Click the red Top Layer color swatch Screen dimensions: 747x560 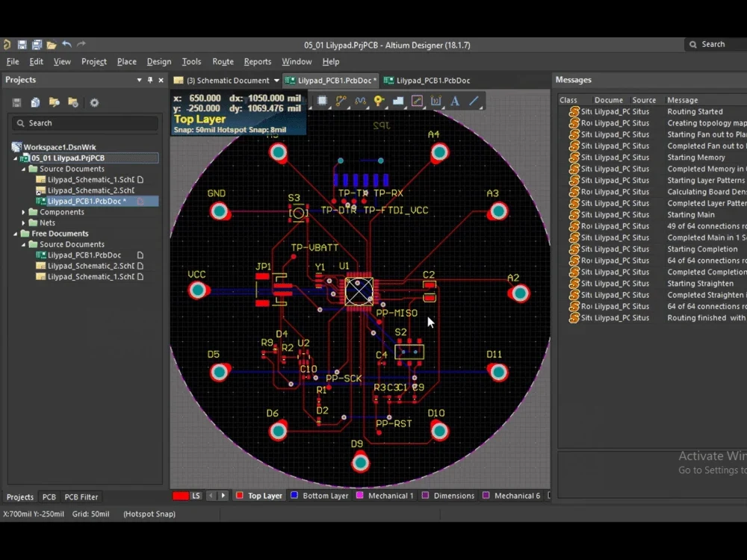pos(179,495)
